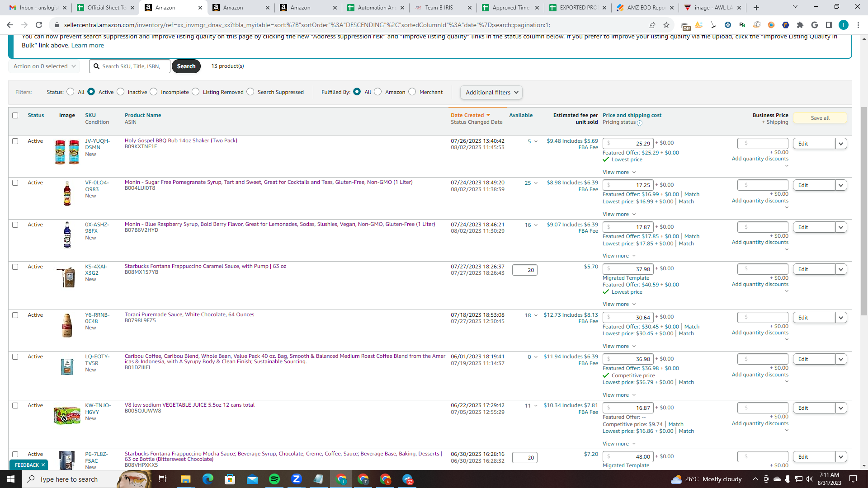This screenshot has width=868, height=488.
Task: Open Edit dropdown arrow for V8 juice row
Action: click(841, 408)
